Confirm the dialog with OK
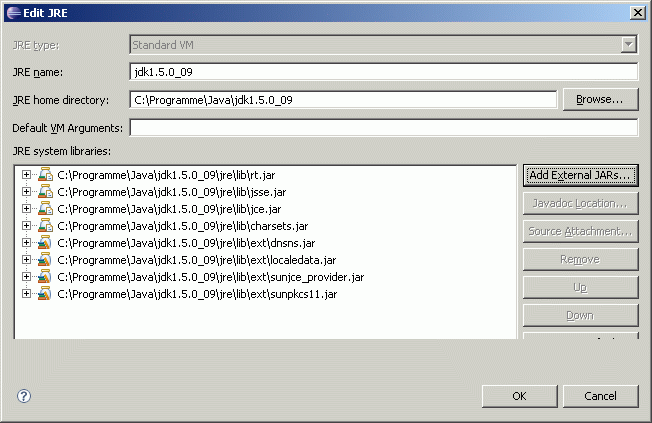Viewport: 652px width, 423px height. click(519, 396)
